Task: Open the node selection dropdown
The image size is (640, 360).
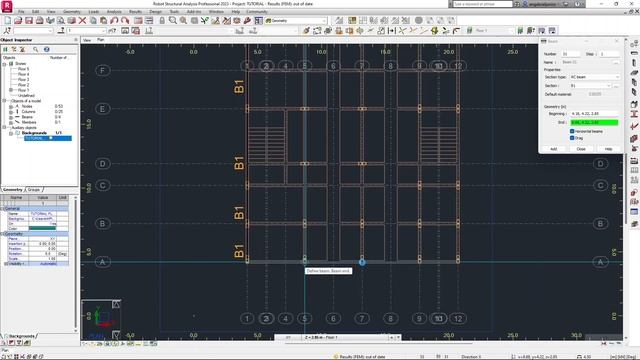Action: click(x=51, y=31)
